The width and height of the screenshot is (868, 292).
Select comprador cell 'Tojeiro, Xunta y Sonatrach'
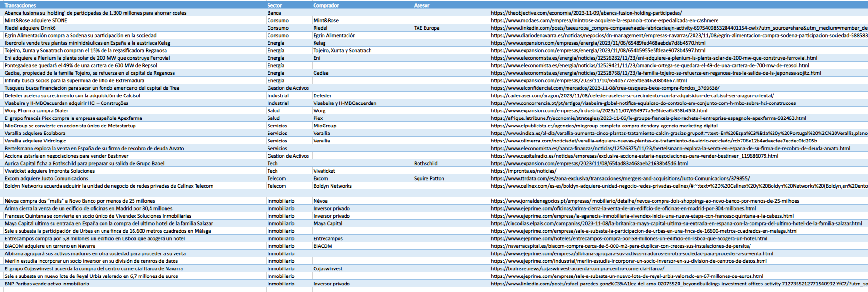(x=342, y=50)
